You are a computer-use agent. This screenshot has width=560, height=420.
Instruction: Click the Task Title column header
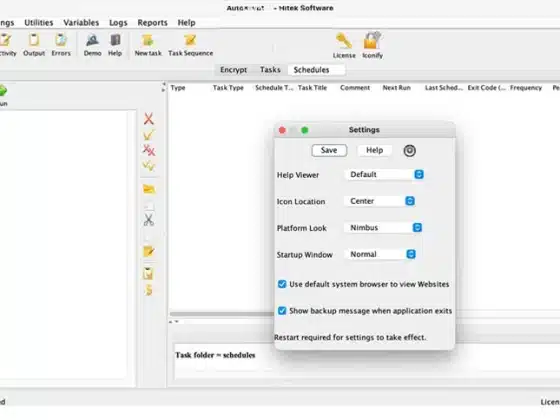tap(312, 88)
